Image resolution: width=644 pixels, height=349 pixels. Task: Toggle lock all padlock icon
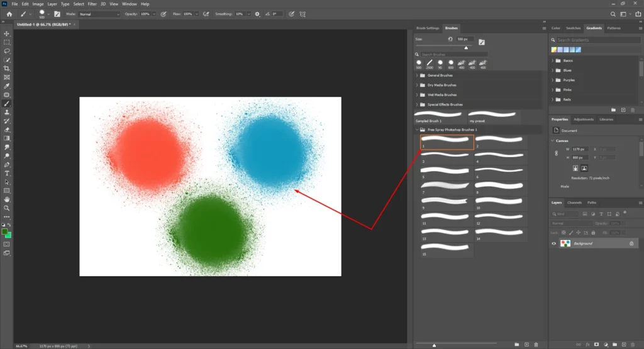593,233
